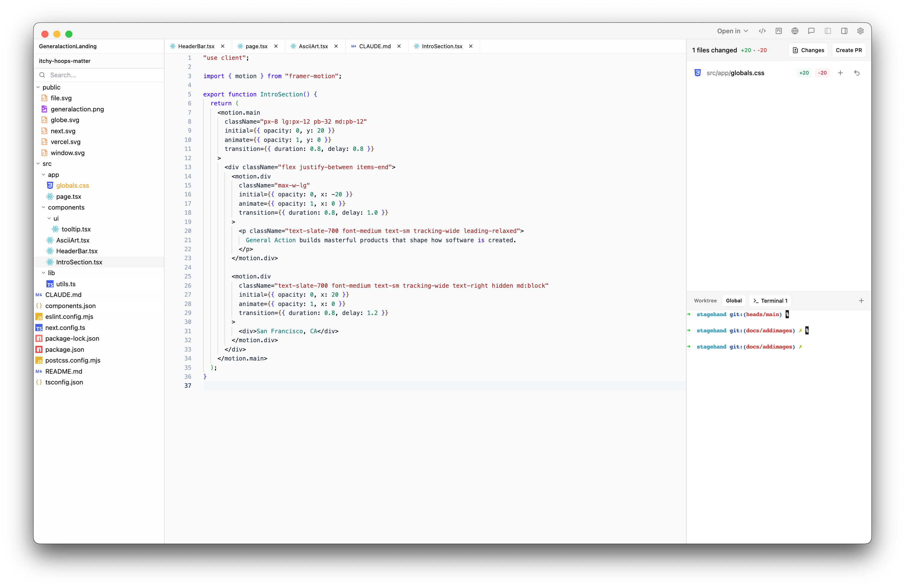Stage globals.css with the plus icon
Viewport: 905px width, 588px height.
pos(840,73)
